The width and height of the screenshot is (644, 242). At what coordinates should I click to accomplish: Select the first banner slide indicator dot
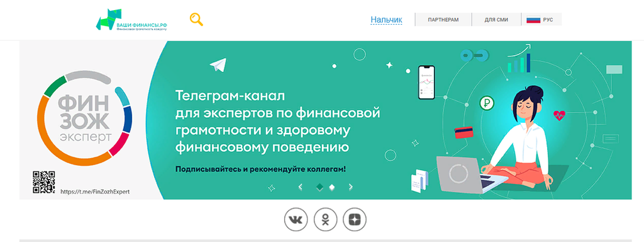point(319,187)
